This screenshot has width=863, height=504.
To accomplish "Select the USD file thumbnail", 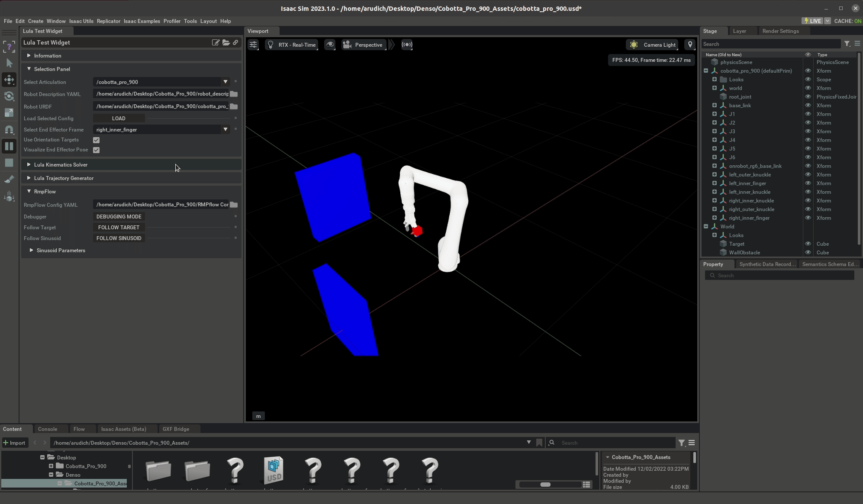I will coord(274,470).
